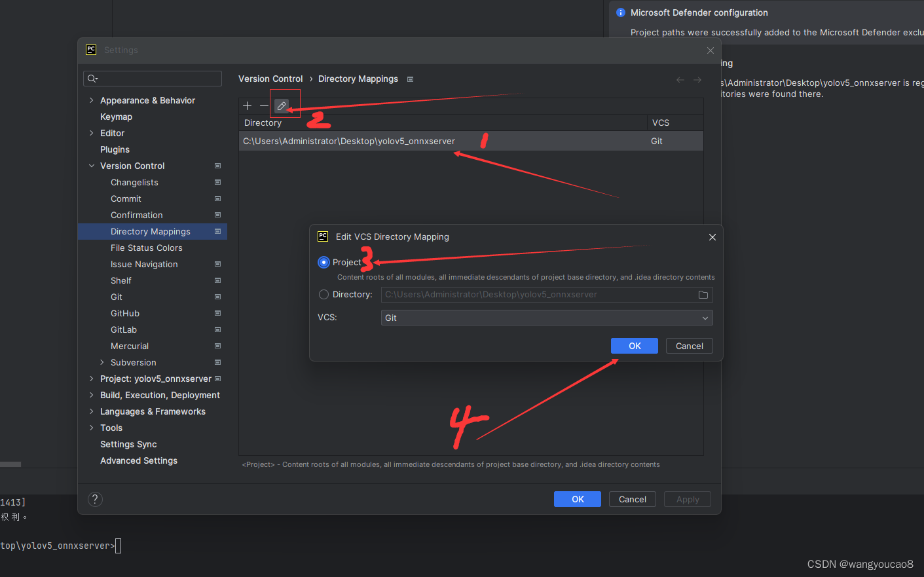Click OK in Edit VCS Directory Mapping dialog
Screen dimensions: 924x577
(634, 345)
